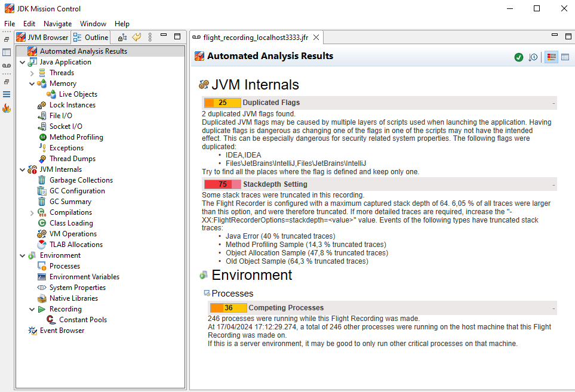Select the flight_recording_localhost3333.jfr editor tab
The image size is (575, 392).
(x=256, y=38)
